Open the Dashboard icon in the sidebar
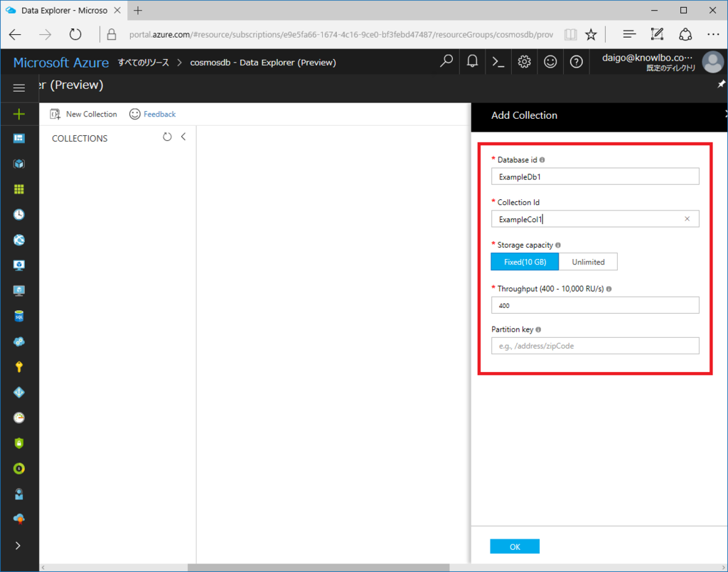728x572 pixels. point(19,139)
